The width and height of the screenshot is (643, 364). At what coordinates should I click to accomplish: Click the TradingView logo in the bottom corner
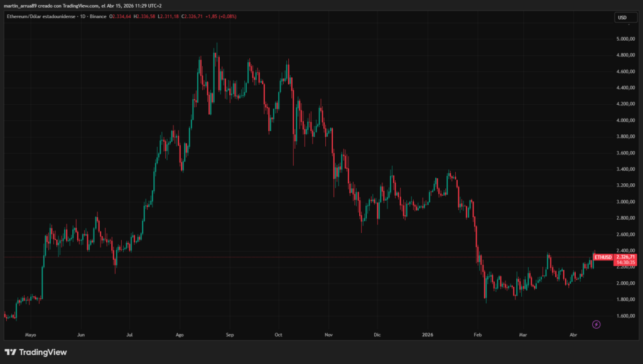(x=36, y=353)
